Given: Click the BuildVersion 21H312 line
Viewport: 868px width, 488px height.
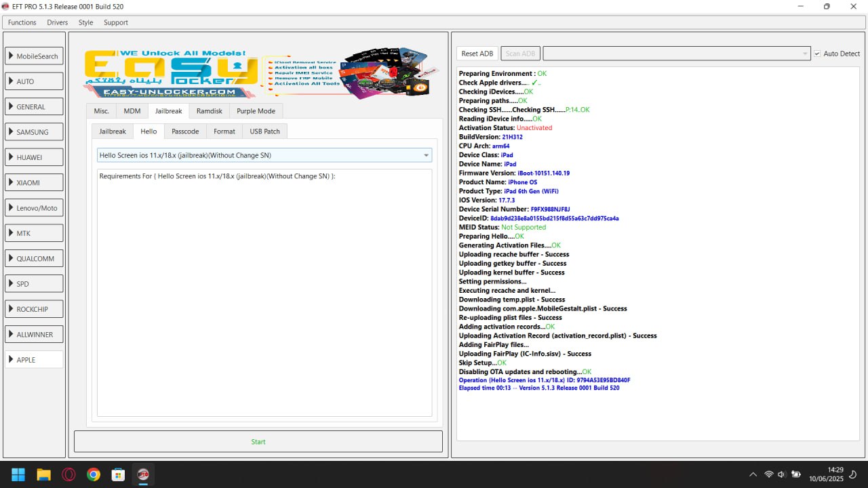Looking at the screenshot, I should 491,137.
